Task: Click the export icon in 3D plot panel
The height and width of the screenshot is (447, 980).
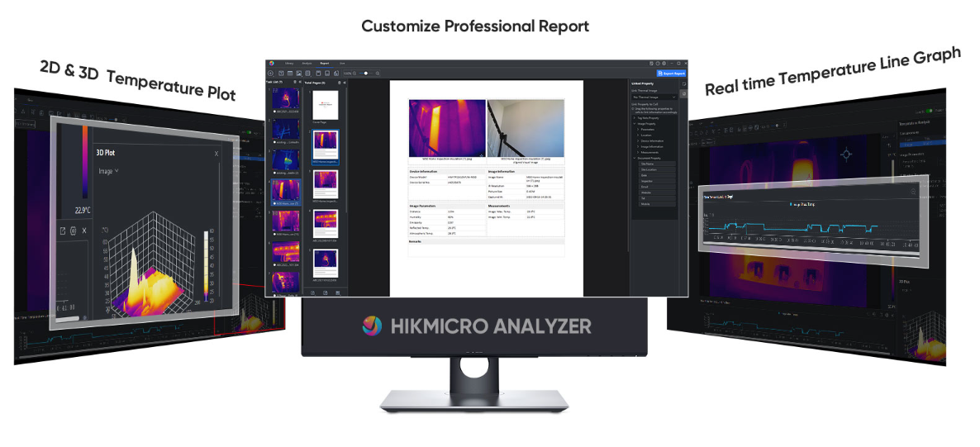Action: click(62, 231)
